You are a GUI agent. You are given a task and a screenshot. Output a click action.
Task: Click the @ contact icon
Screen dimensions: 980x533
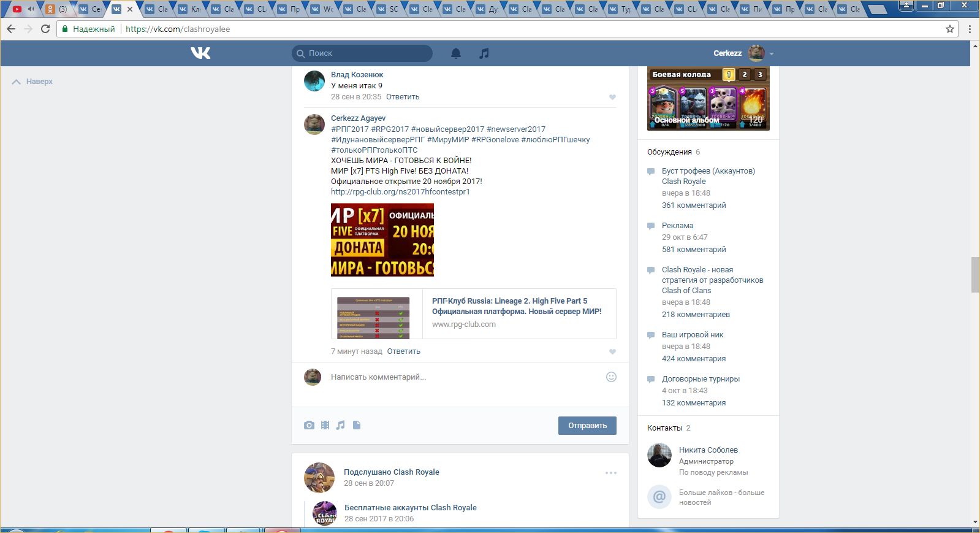pyautogui.click(x=659, y=497)
